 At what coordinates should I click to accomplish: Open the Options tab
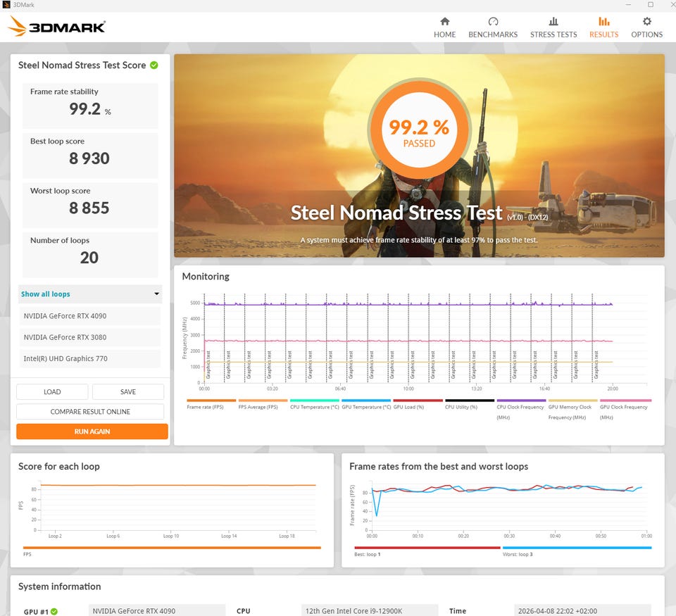[x=646, y=27]
